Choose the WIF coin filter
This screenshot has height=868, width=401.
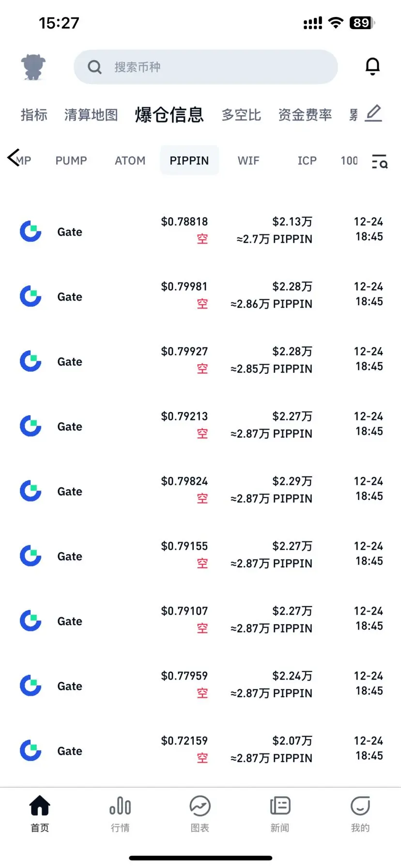pyautogui.click(x=248, y=161)
